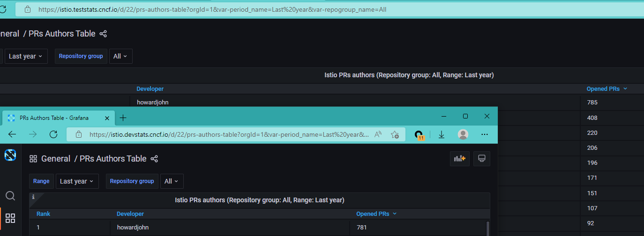Open the dashboards grid icon in front sidebar
This screenshot has height=236, width=644.
click(x=10, y=218)
